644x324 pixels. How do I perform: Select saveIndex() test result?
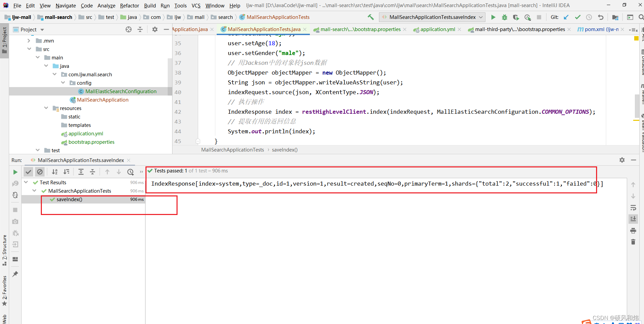click(70, 199)
